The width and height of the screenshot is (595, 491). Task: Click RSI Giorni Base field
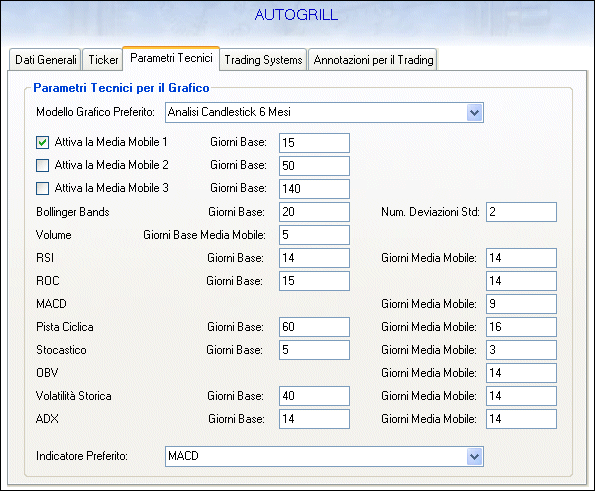point(314,258)
